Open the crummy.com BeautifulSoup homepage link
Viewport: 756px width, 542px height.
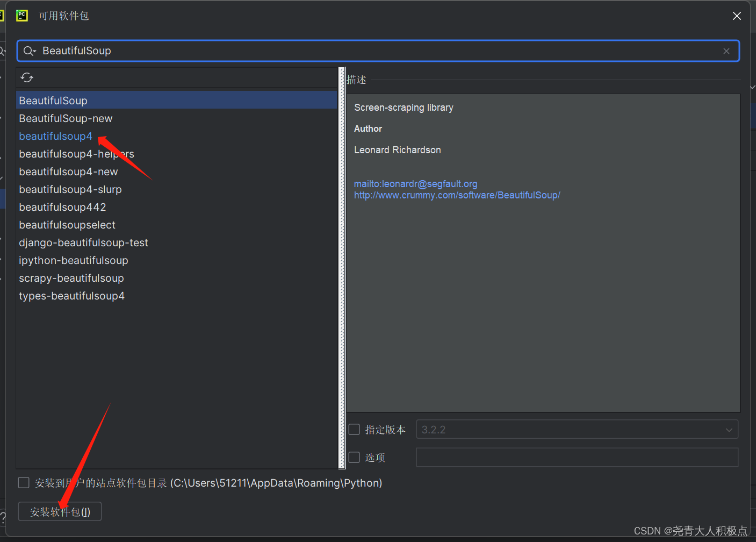coord(457,195)
